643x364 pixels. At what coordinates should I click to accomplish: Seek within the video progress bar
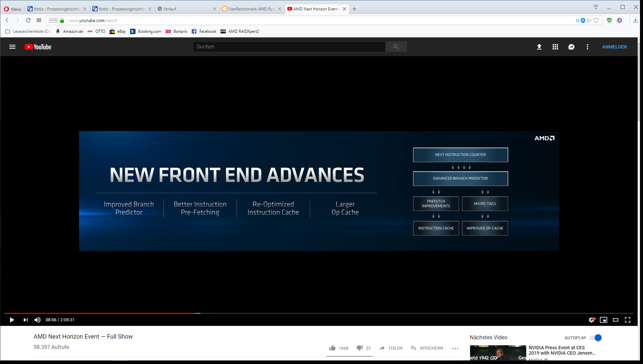pos(301,313)
